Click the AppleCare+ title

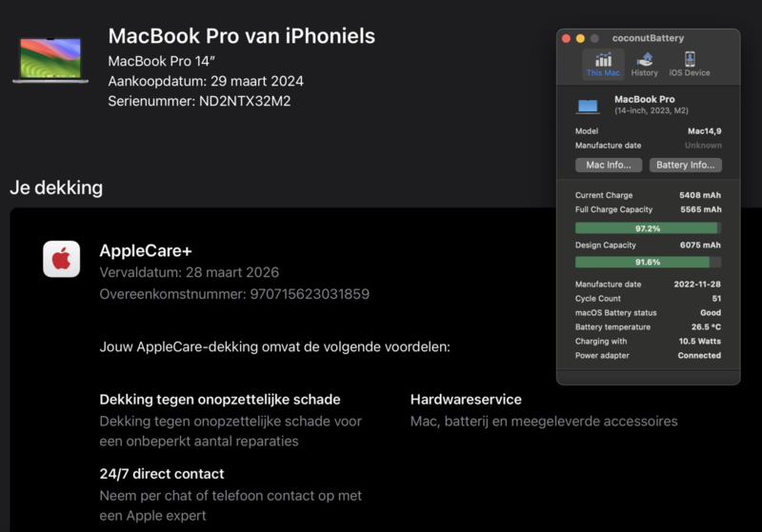coord(146,250)
